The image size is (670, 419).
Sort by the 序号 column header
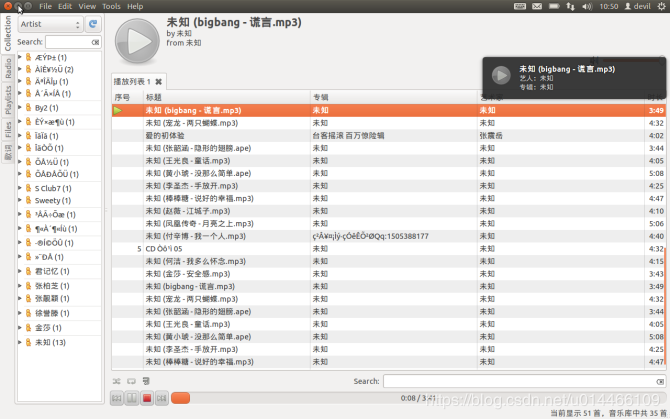coord(127,97)
